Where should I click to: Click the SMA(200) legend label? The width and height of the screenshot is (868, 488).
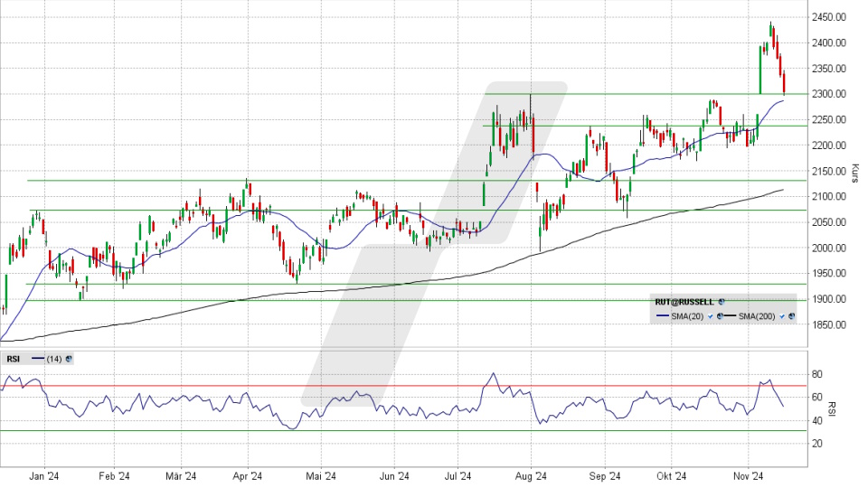coord(757,316)
